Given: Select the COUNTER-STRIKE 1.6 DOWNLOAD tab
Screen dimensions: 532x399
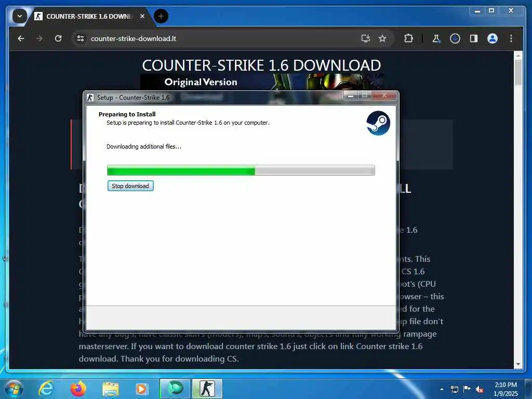Looking at the screenshot, I should [89, 16].
